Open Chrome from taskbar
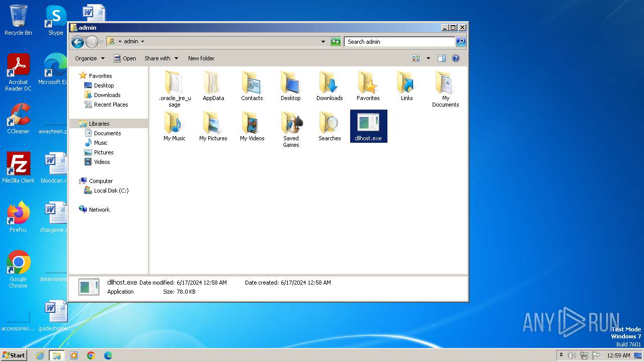This screenshot has height=362, width=644. (91, 355)
